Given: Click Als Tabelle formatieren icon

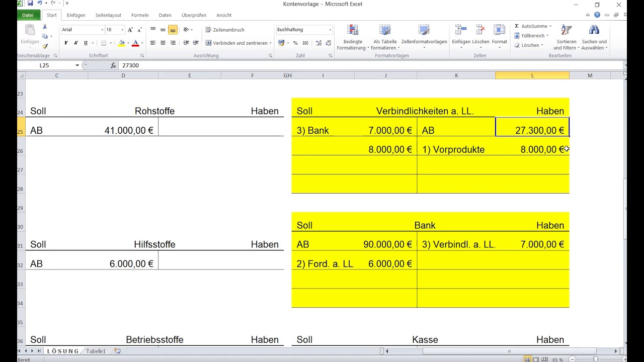Looking at the screenshot, I should coord(385,30).
